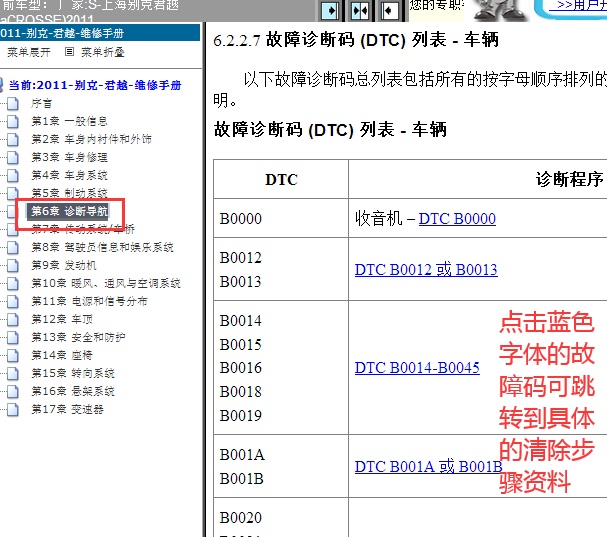Viewport: 607px width, 537px height.
Task: Click the page icon for 第16章 悬架系统
Action: point(13,391)
